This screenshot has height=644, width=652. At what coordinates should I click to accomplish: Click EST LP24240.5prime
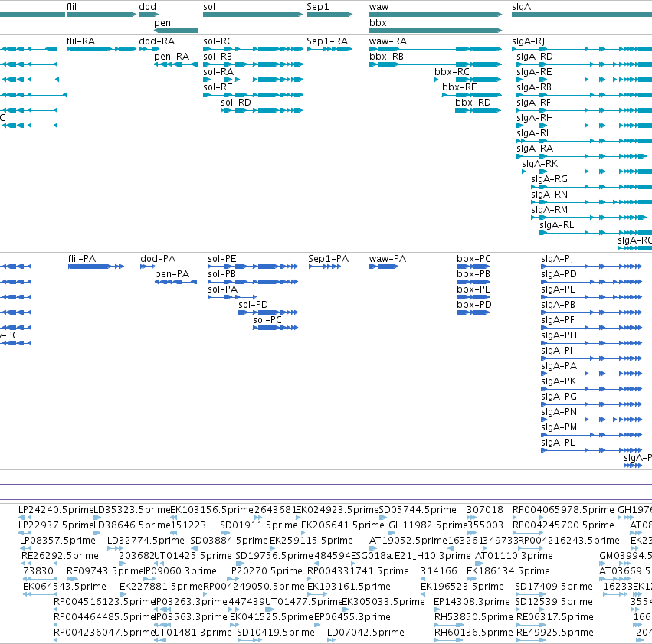56,510
